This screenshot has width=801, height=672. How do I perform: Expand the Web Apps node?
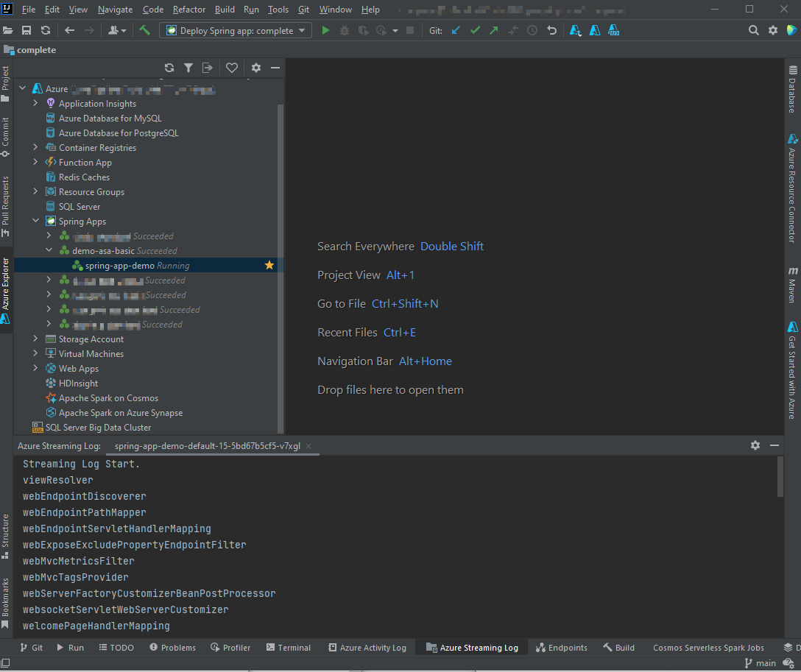point(35,368)
